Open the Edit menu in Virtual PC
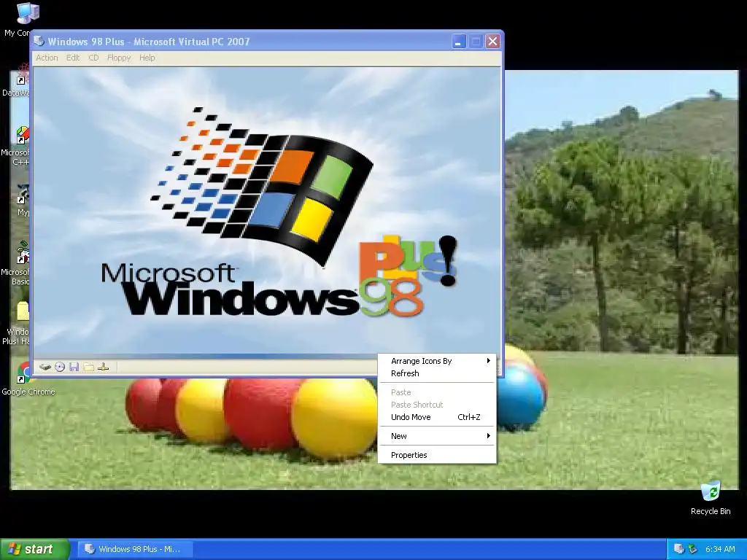This screenshot has width=747, height=560. (x=73, y=58)
